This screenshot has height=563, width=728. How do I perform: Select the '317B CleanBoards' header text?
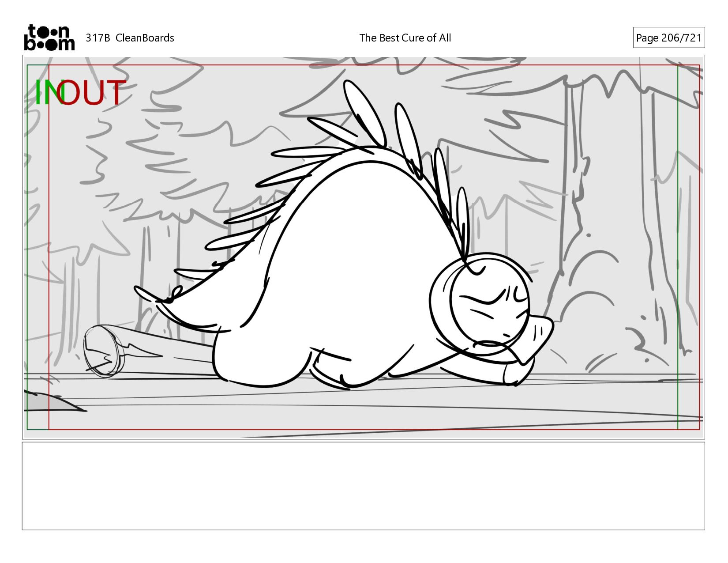pyautogui.click(x=130, y=38)
